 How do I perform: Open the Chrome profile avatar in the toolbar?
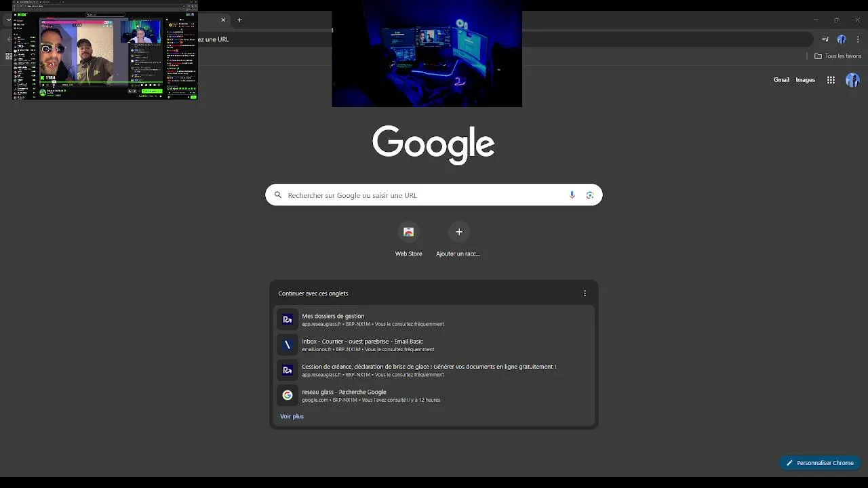pos(842,39)
